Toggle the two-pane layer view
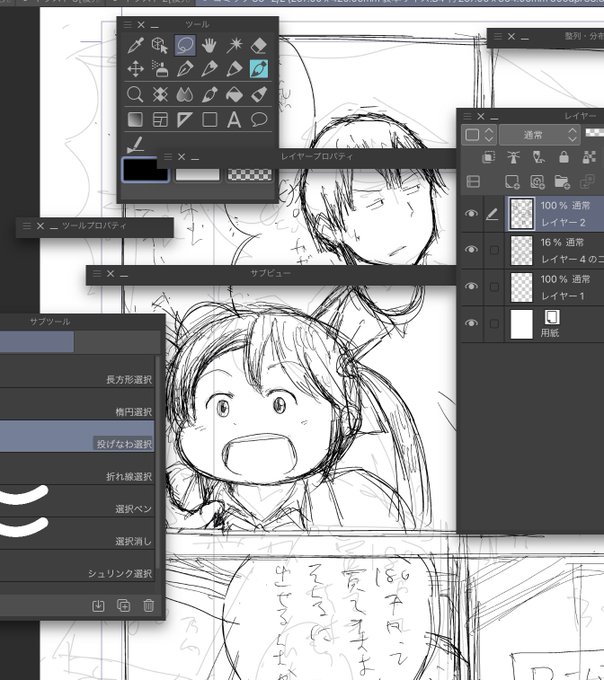Viewport: 604px width, 680px height. pyautogui.click(x=473, y=182)
